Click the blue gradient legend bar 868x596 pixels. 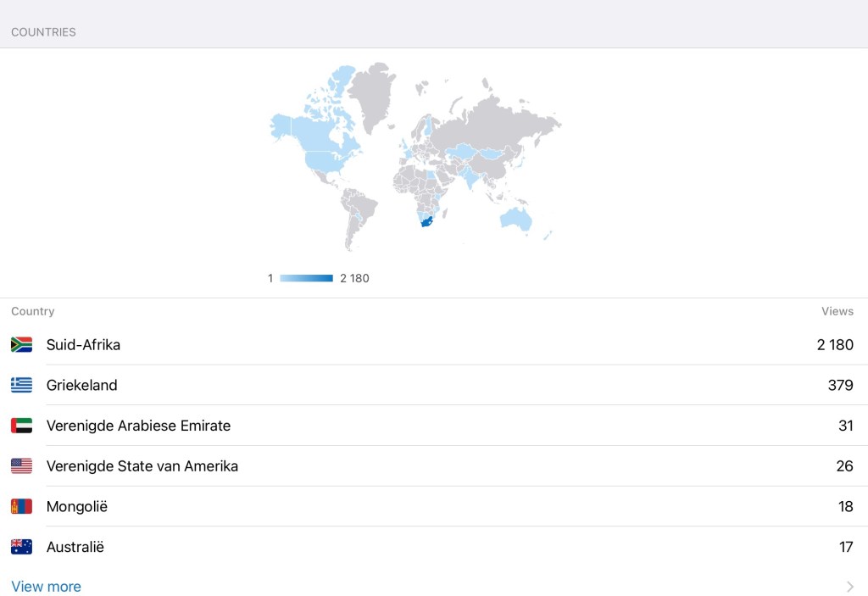306,278
